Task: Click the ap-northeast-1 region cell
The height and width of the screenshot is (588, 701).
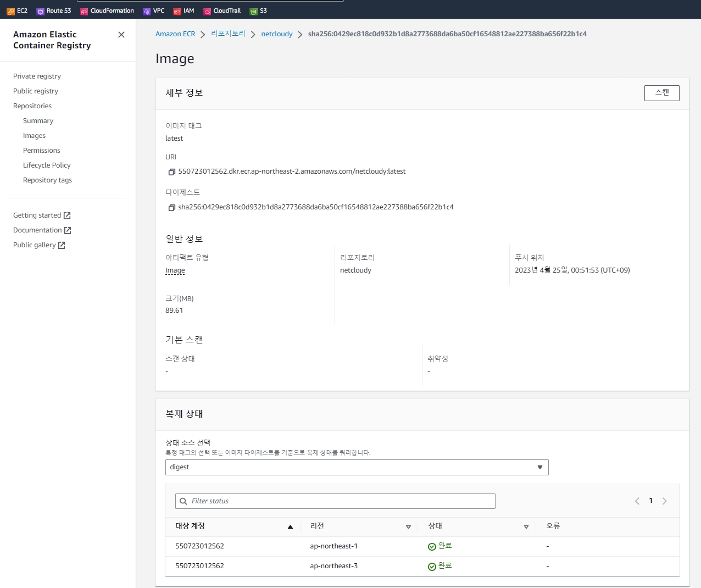Action: [333, 546]
